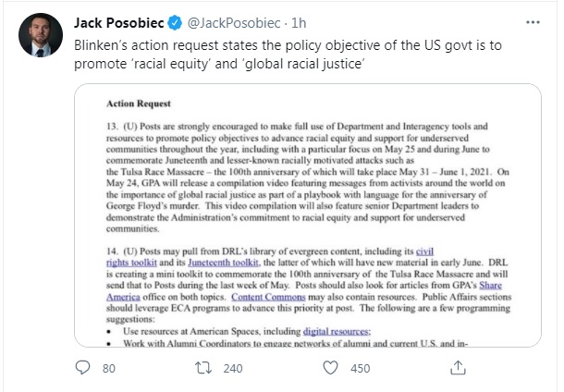This screenshot has width=564, height=392.
Task: Share the tweet via upload icon
Action: pos(458,368)
